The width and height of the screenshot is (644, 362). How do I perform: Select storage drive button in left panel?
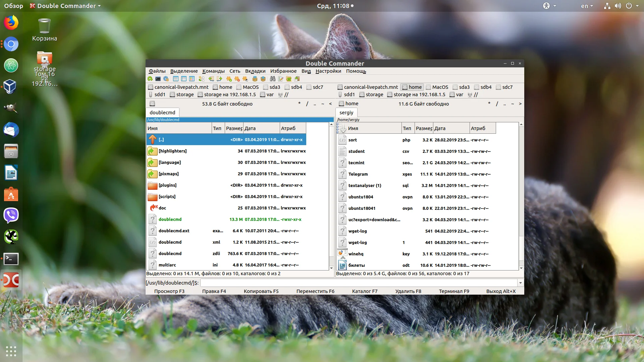point(182,95)
